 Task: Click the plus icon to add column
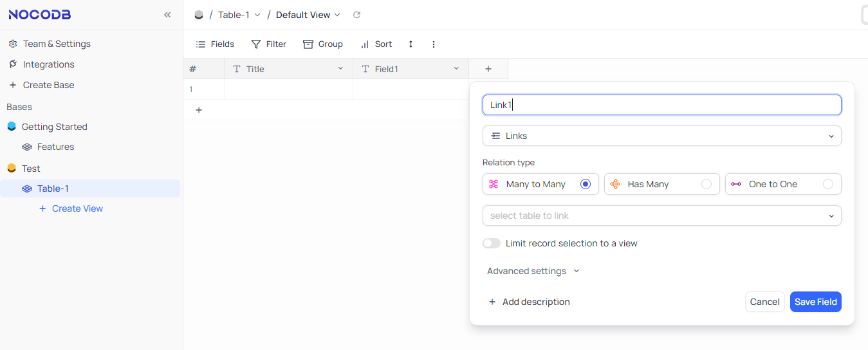tap(488, 69)
